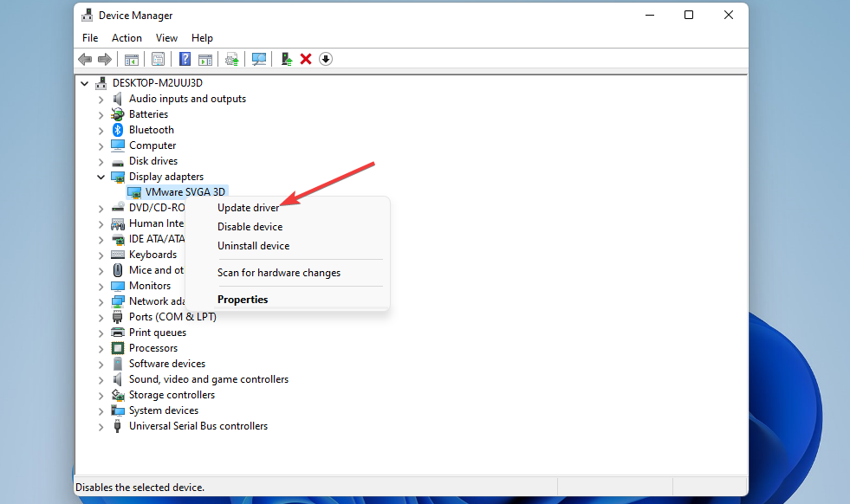Select the Sound, video and game controllers label
850x504 pixels.
209,379
